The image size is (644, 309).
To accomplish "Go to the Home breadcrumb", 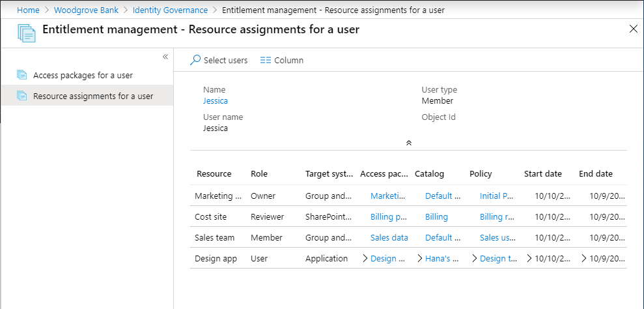I will 27,10.
